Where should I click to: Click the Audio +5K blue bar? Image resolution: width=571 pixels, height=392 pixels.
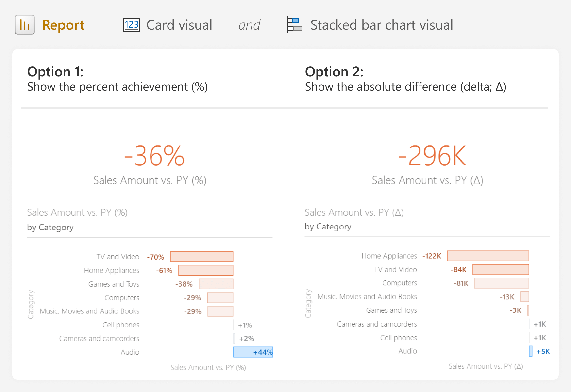pos(531,351)
